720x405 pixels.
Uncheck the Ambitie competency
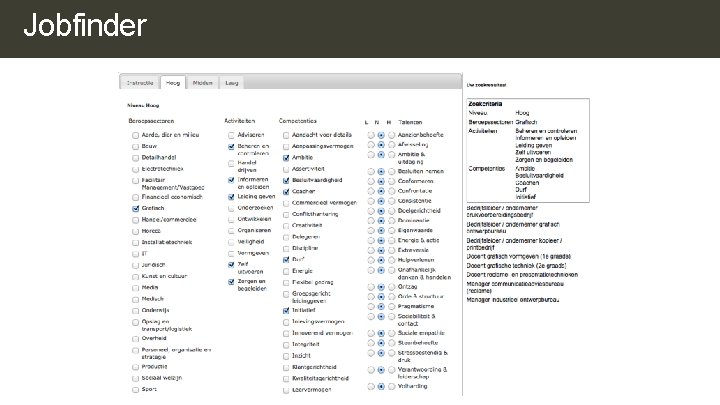point(286,158)
